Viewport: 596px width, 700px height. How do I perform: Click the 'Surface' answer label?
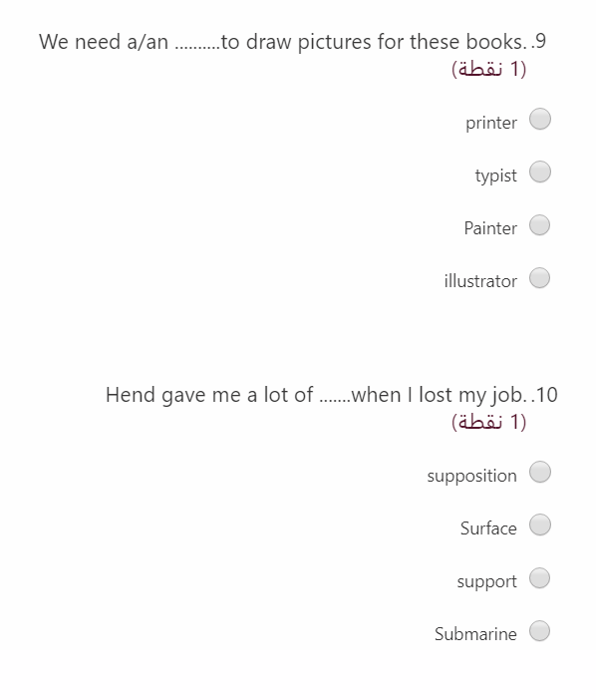pos(488,528)
